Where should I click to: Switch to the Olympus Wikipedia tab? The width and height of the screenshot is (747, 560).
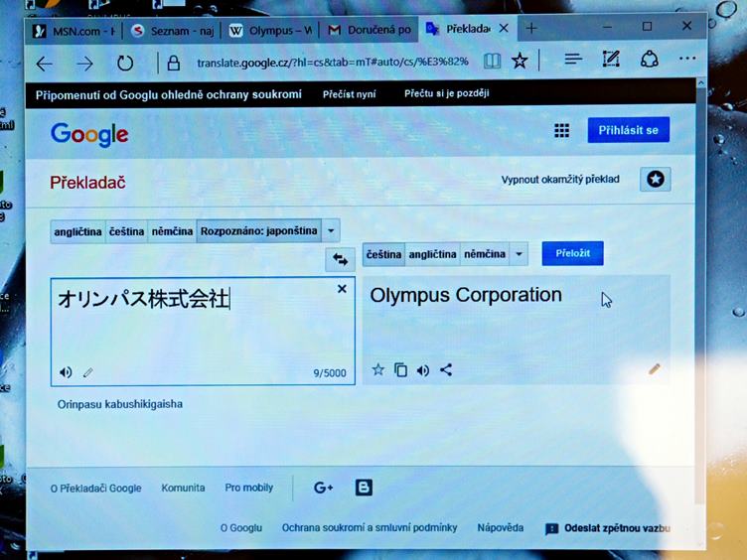pyautogui.click(x=270, y=31)
